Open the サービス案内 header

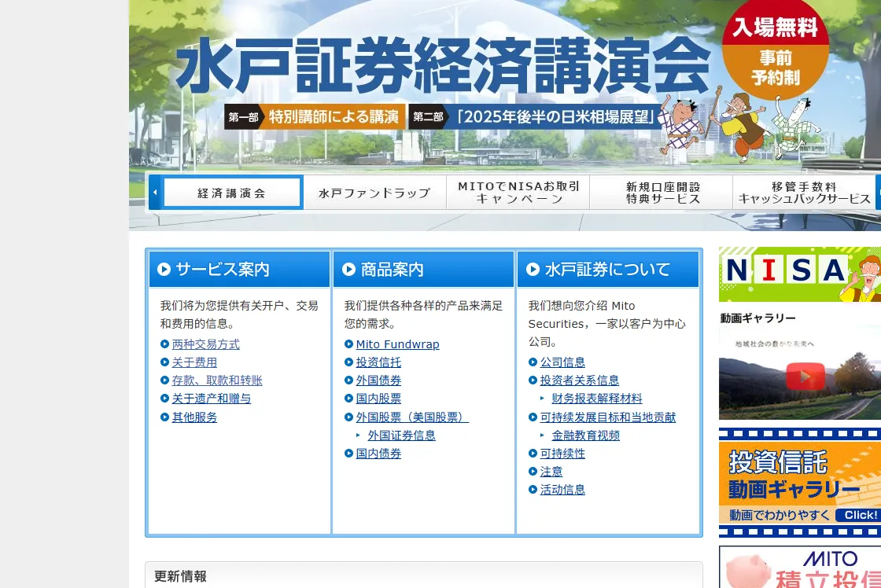pos(239,269)
